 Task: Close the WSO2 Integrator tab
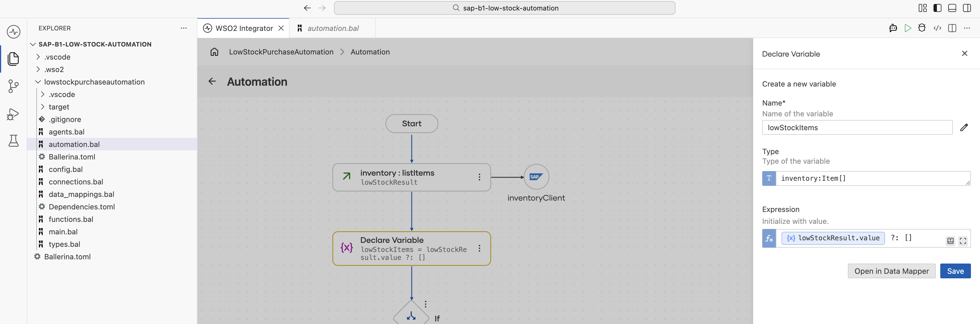pos(281,28)
